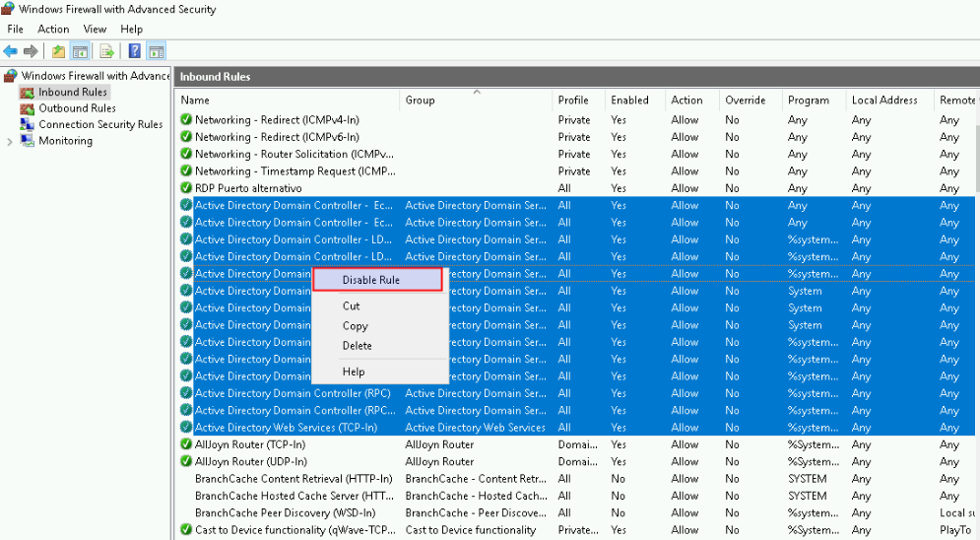Toggle the Show/Hide Action Pane icon
The height and width of the screenshot is (540, 980).
tap(157, 51)
